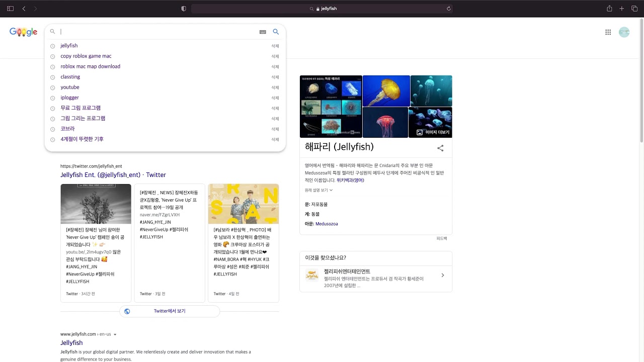Click the clock icon beside youtube suggestion
Screen dimensions: 644x362
[x=52, y=87]
